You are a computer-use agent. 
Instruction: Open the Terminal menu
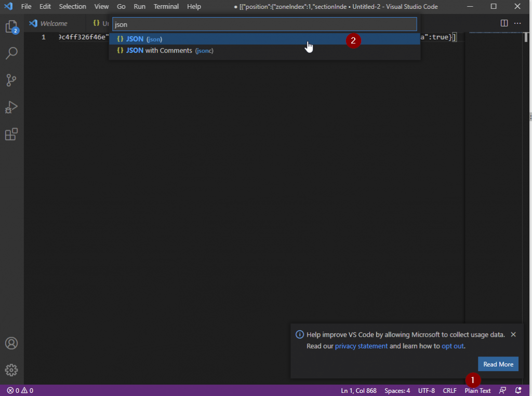(x=166, y=6)
